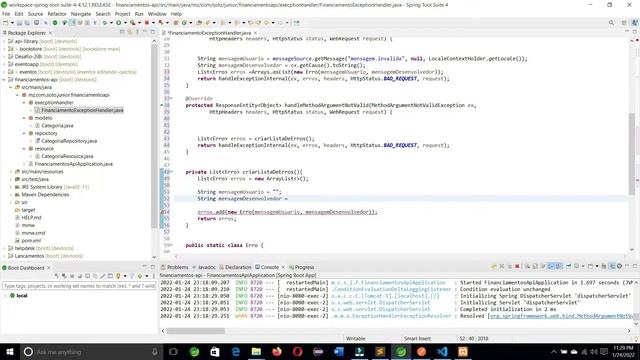Click the Save toolbar icon
Screen dimensions: 640x360
19,23
